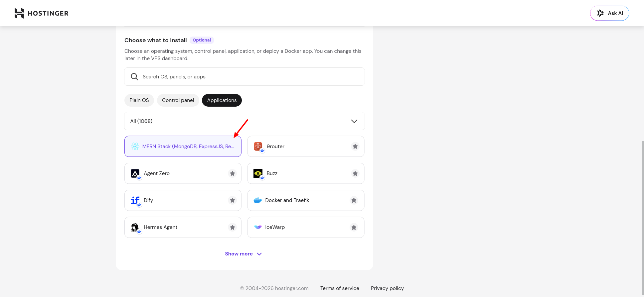Pick the Agent Zero application
The height and width of the screenshot is (297, 644).
[x=183, y=173]
